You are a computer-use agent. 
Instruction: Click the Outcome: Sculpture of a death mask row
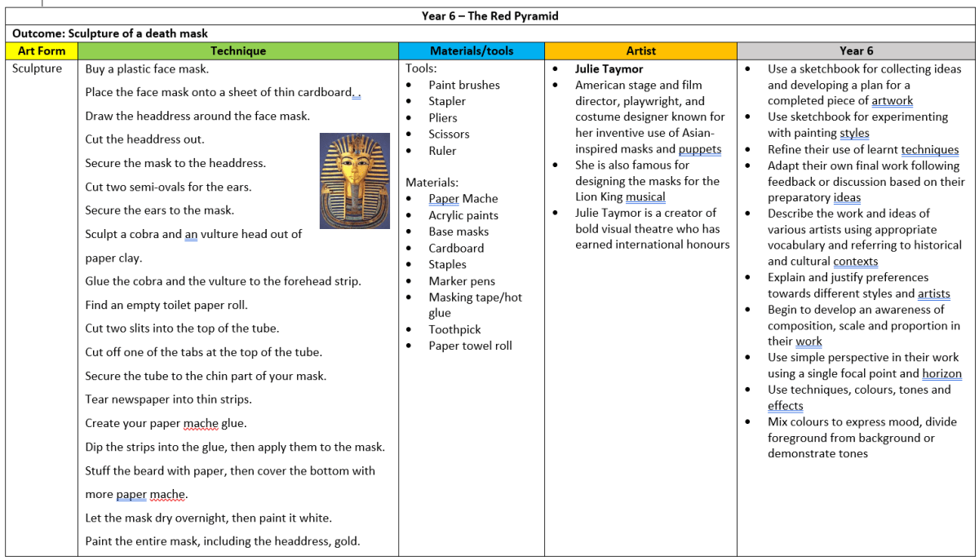coord(110,33)
